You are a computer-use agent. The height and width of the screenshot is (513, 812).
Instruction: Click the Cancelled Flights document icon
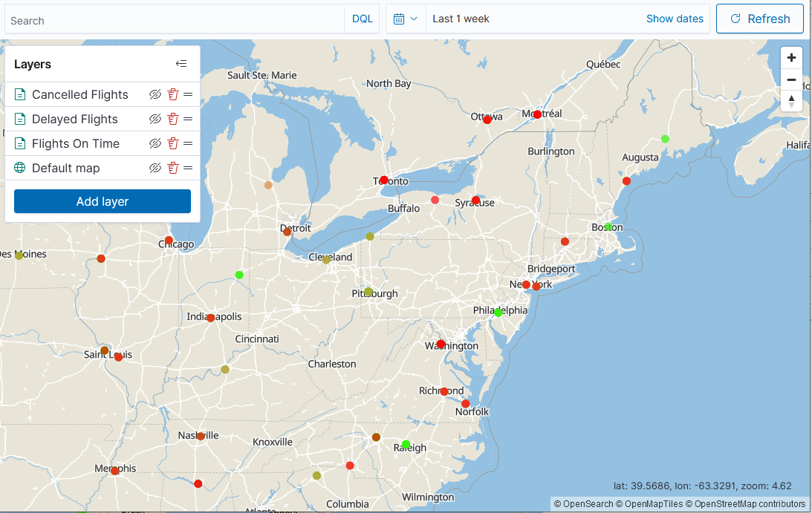(x=19, y=94)
